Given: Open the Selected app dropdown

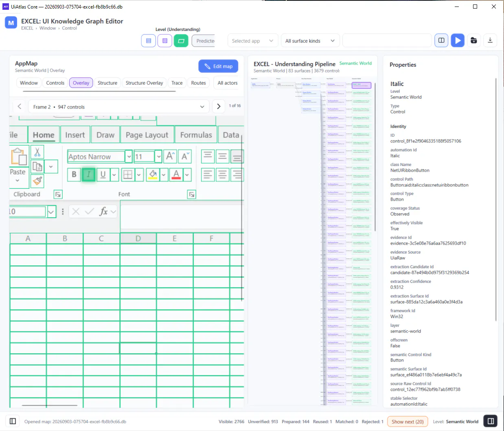Looking at the screenshot, I should coord(253,41).
